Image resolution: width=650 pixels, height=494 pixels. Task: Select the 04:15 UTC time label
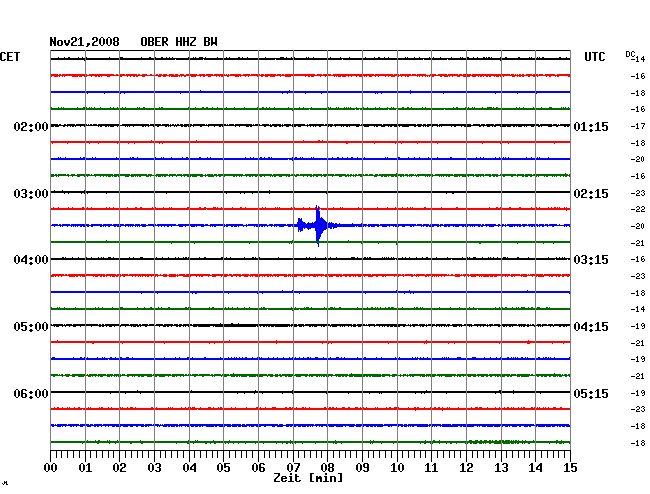click(591, 327)
